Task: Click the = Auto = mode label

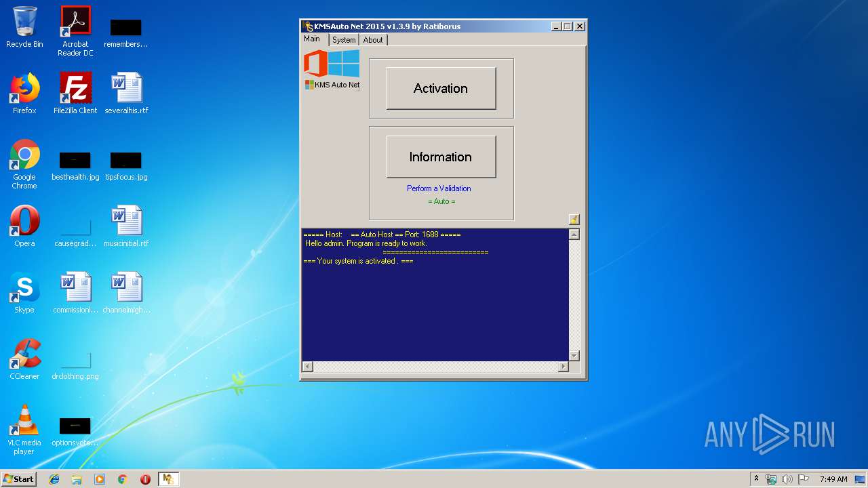Action: [441, 201]
